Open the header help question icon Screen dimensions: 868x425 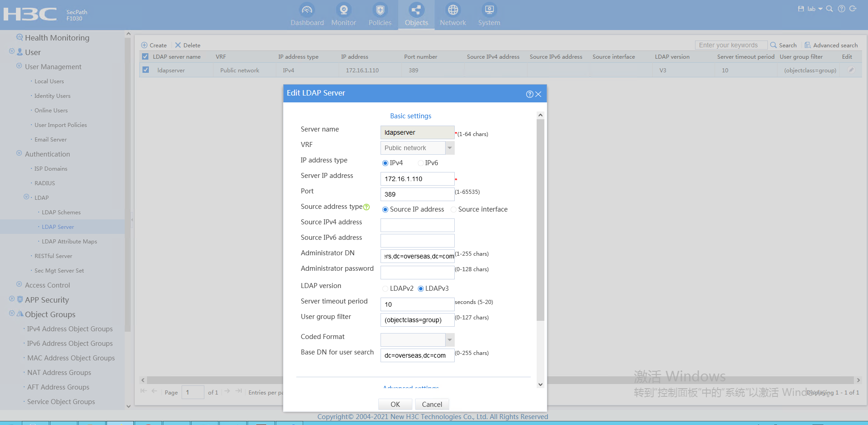(x=841, y=9)
